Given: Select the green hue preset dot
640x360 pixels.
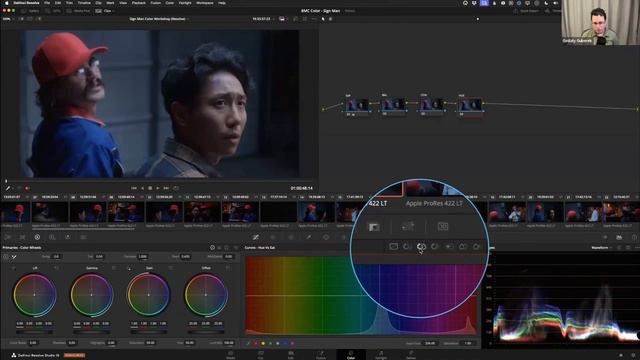Looking at the screenshot, I should [x=271, y=343].
